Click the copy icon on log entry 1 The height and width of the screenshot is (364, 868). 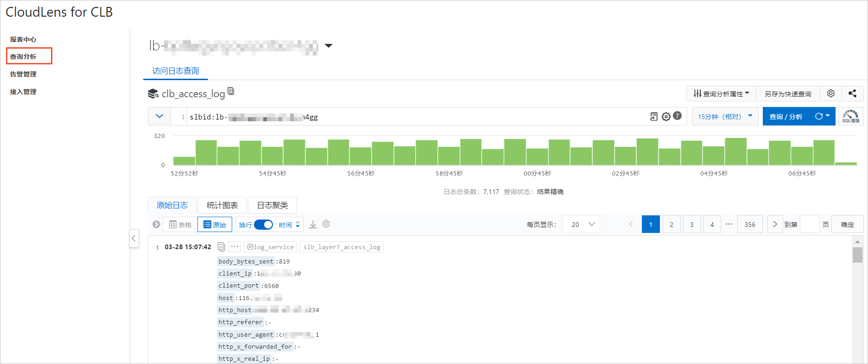[x=221, y=247]
